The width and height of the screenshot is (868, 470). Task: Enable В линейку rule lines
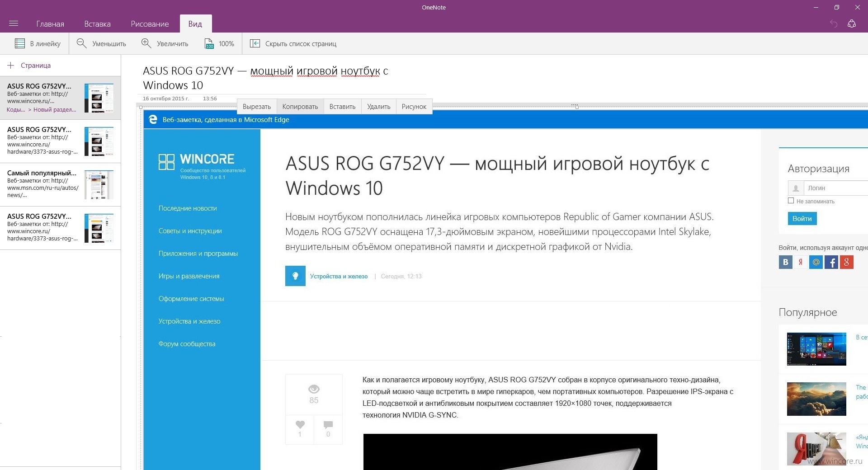point(38,44)
